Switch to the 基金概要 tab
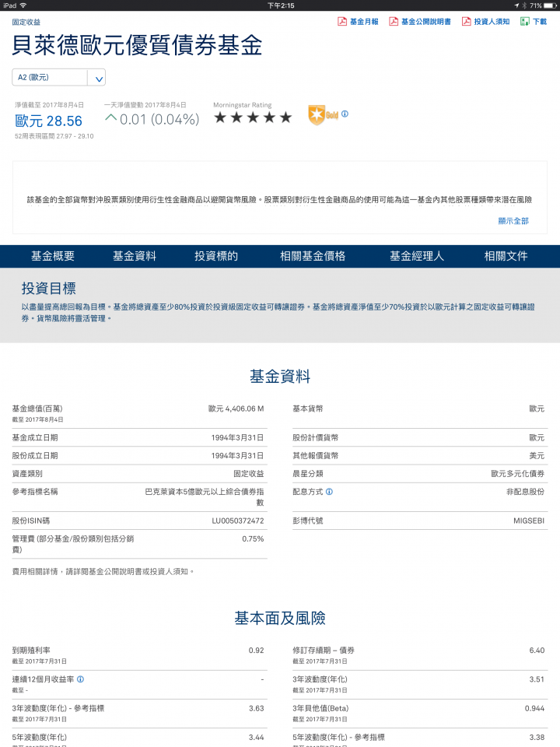Viewport: 560px width, 747px height. tap(53, 256)
